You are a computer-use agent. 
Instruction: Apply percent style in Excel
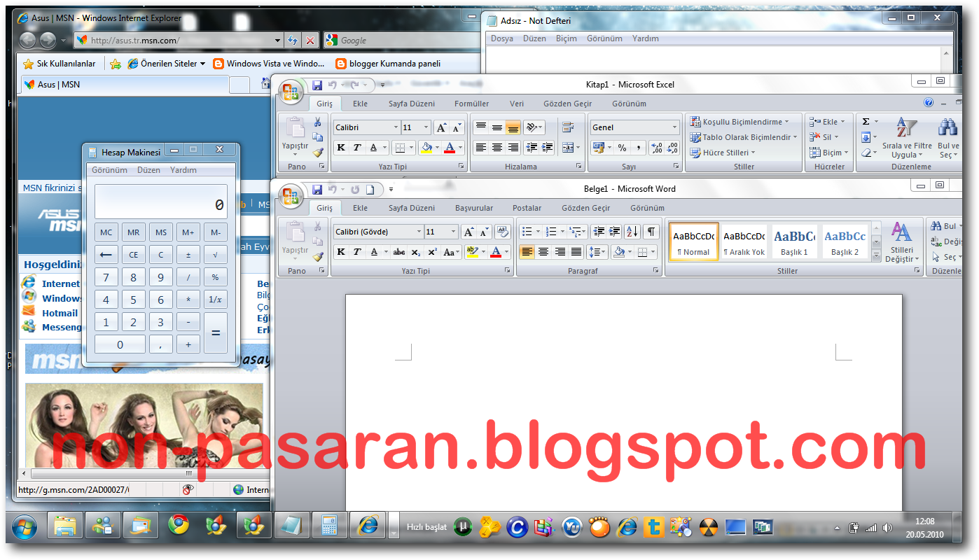point(622,148)
